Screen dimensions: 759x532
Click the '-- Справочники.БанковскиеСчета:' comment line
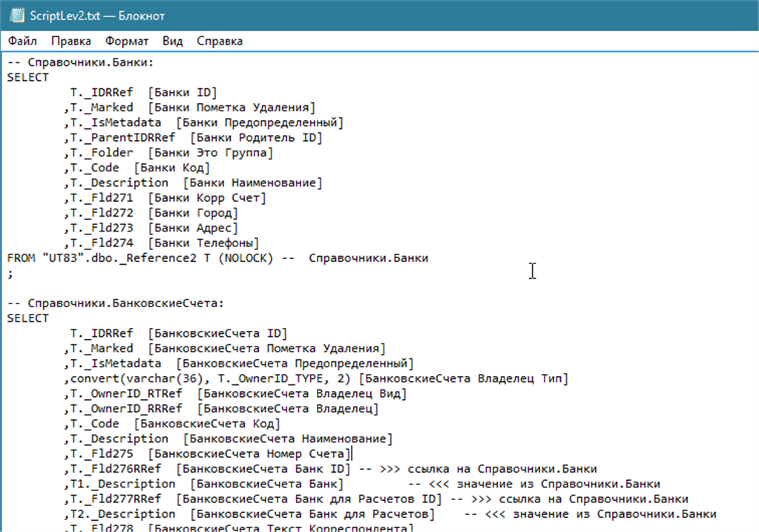pos(116,303)
